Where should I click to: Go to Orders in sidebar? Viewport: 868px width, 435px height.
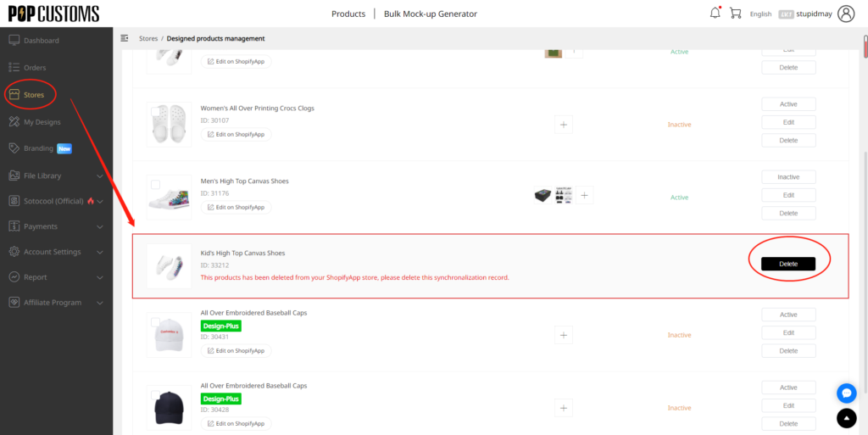pyautogui.click(x=35, y=68)
